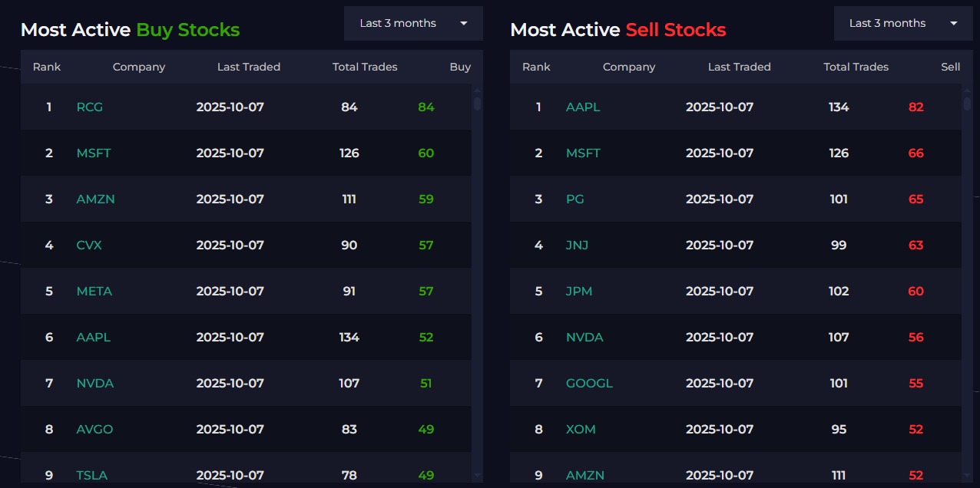Open NVDA in Sell Stocks table
This screenshot has height=488, width=980.
coord(584,337)
